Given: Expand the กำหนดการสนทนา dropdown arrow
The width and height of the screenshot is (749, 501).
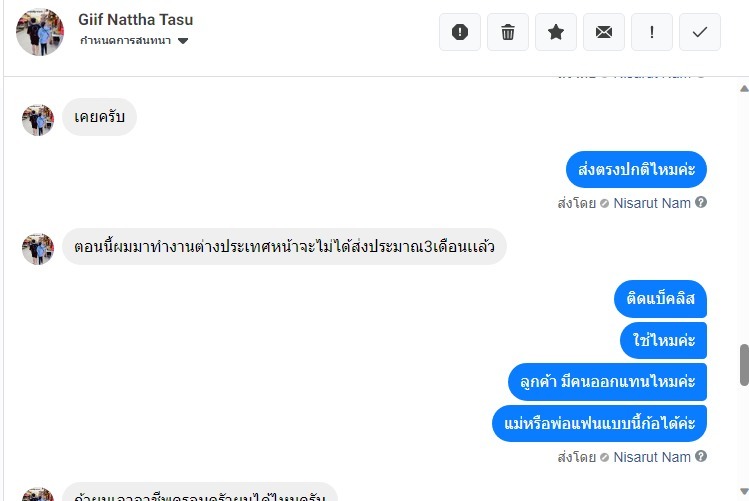Looking at the screenshot, I should click(x=183, y=41).
